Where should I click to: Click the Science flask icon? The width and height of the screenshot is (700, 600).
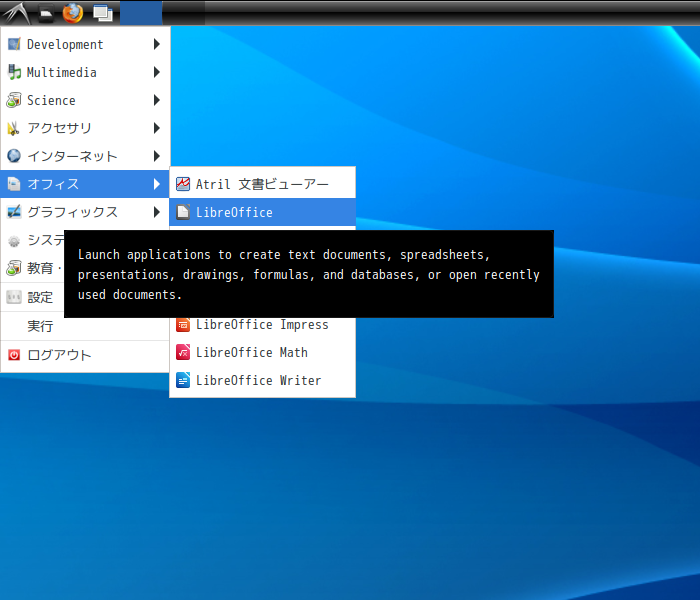pyautogui.click(x=14, y=100)
